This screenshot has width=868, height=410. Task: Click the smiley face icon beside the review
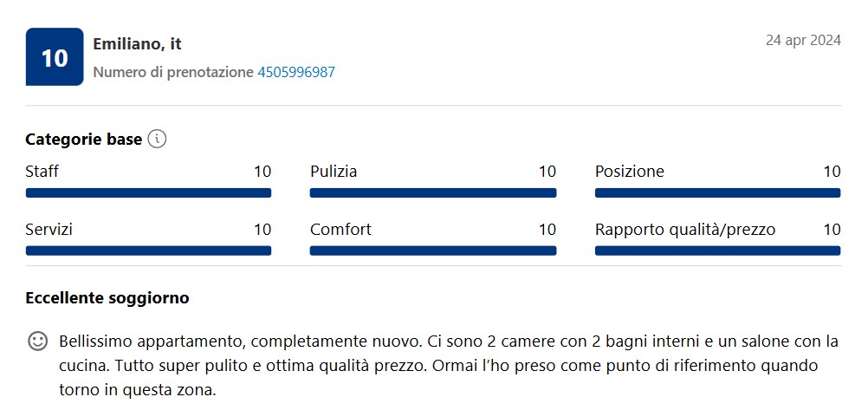click(37, 342)
